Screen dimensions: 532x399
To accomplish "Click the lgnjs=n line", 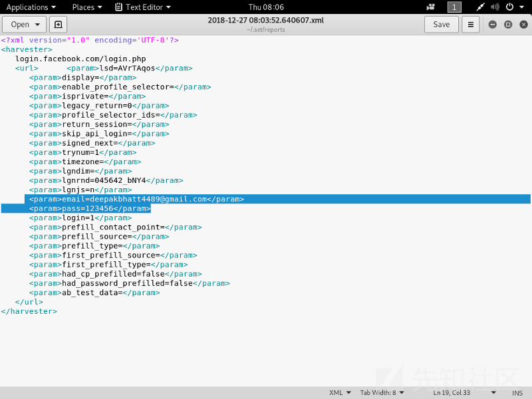I will pyautogui.click(x=80, y=190).
